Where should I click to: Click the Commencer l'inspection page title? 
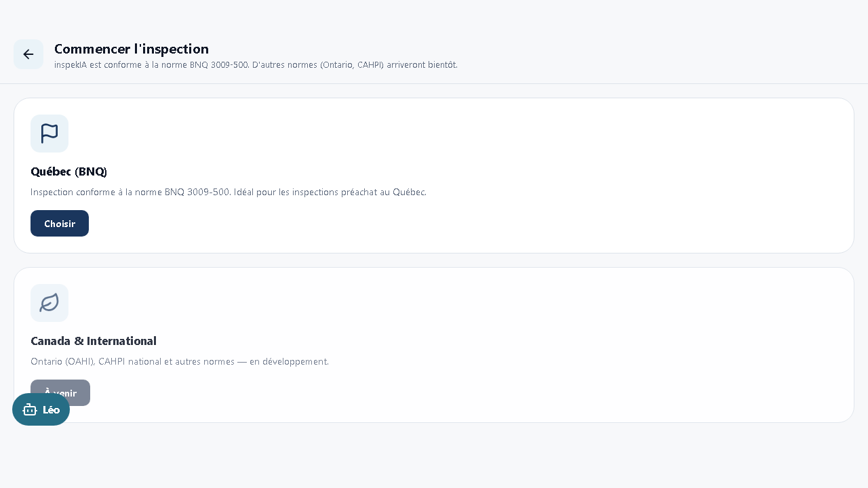(x=132, y=49)
